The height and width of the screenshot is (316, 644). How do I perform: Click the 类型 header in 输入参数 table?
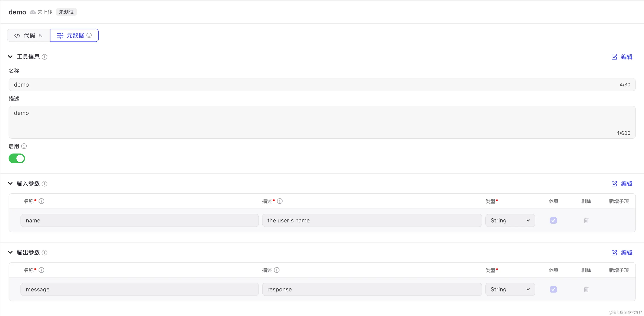491,201
